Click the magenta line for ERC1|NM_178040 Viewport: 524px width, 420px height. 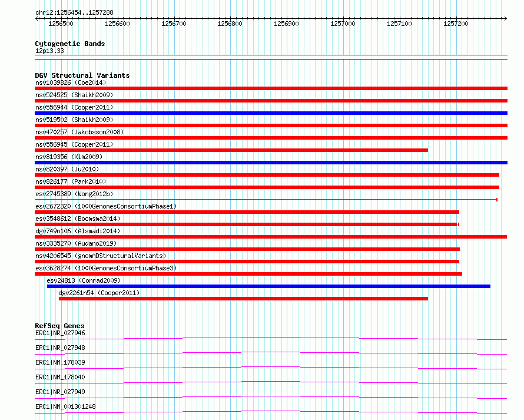point(271,382)
